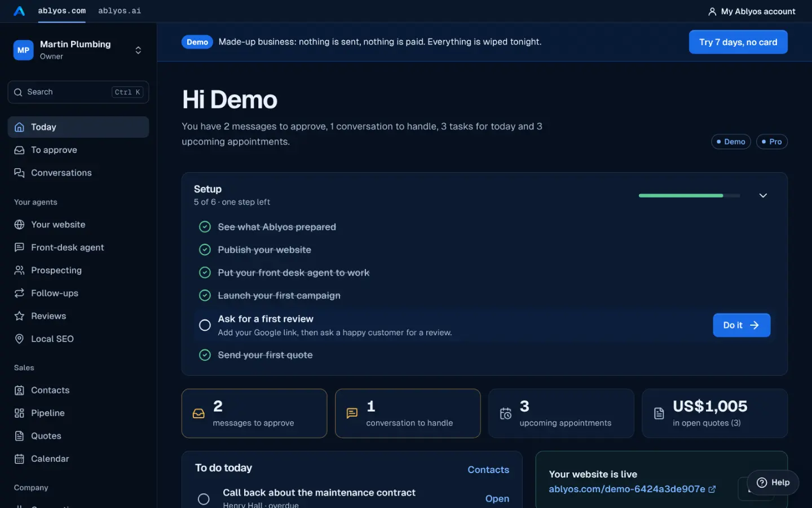Screen dimensions: 812x508
Task: Click the Publish your website checkmark
Action: (x=205, y=249)
